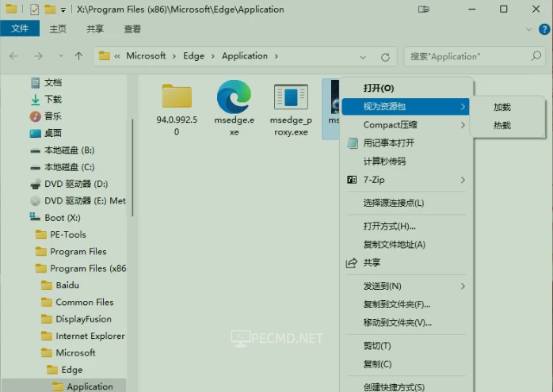Screen dimensions: 553x392
Task: Click the folder icon in address bar
Action: [104, 55]
